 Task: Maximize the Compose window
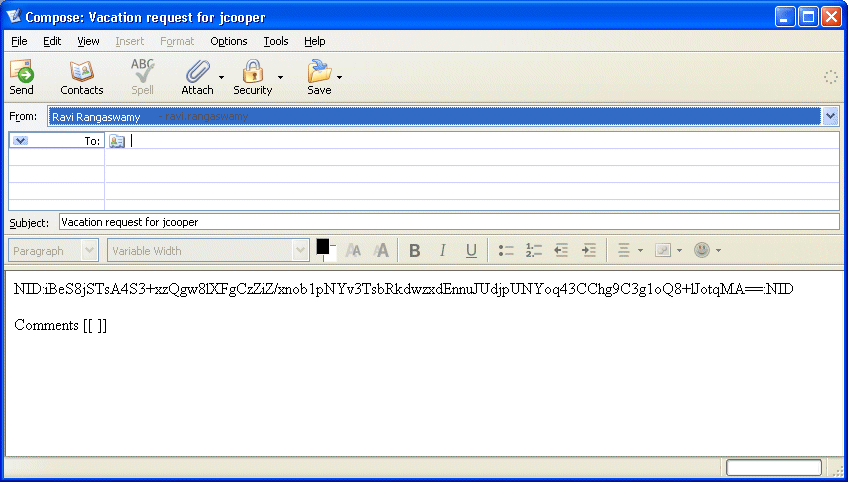[x=808, y=17]
